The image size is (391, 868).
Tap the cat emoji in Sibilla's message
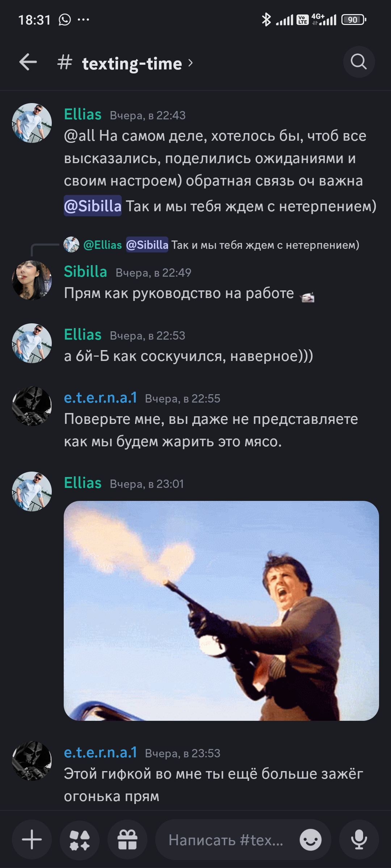pyautogui.click(x=307, y=297)
